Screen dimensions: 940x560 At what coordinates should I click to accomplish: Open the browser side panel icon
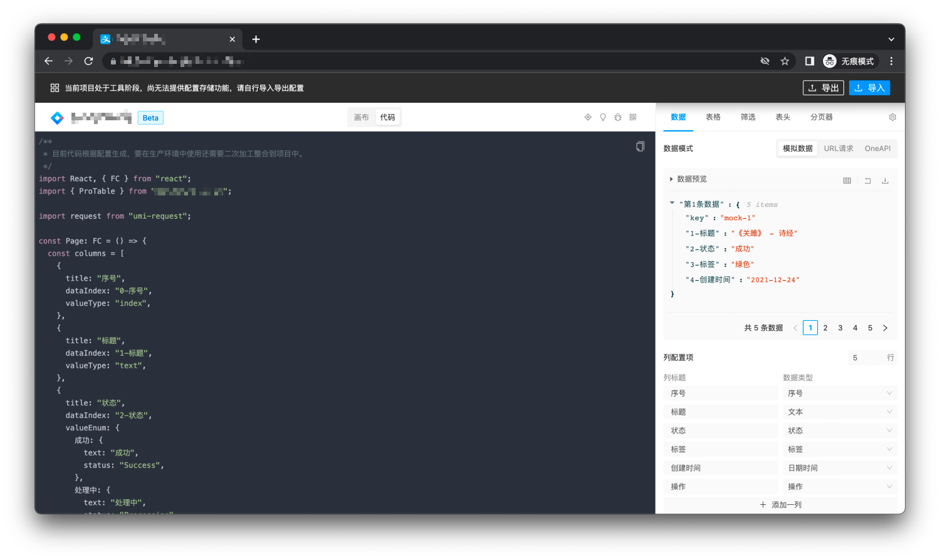click(810, 61)
